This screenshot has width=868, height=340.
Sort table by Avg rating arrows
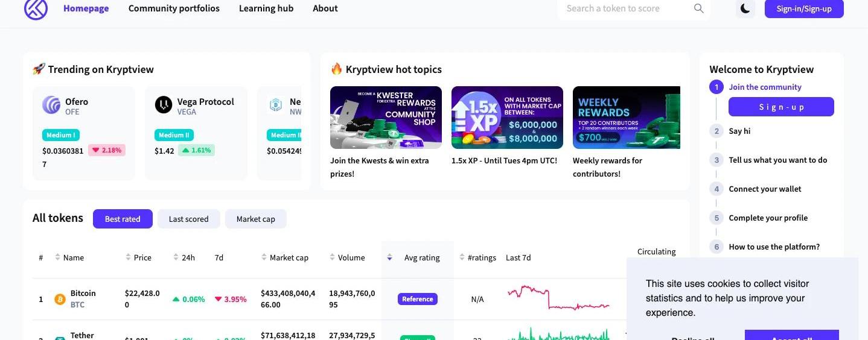click(x=389, y=257)
